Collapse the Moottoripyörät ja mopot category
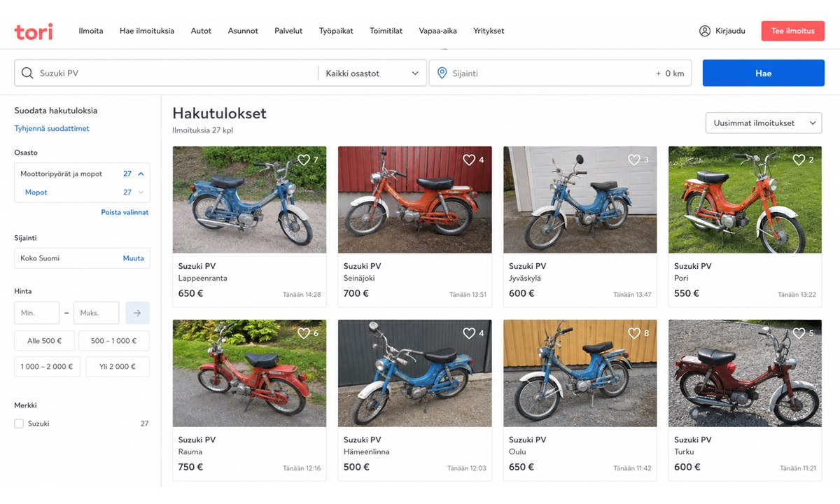Image resolution: width=840 pixels, height=504 pixels. 141,174
